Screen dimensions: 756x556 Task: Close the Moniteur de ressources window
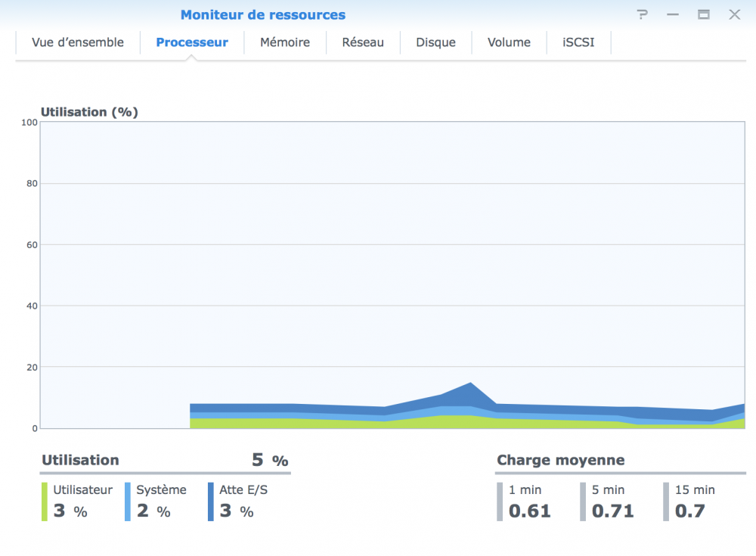[x=734, y=14]
